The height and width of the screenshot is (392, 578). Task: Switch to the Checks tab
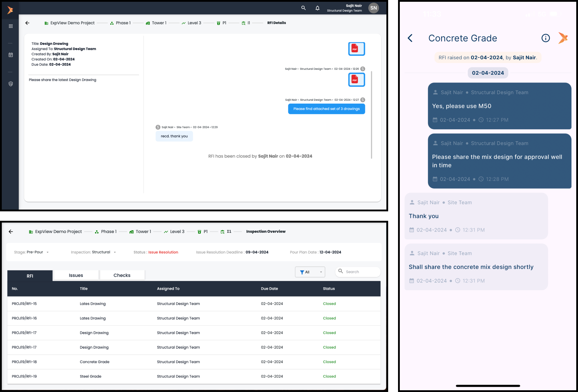click(x=122, y=275)
